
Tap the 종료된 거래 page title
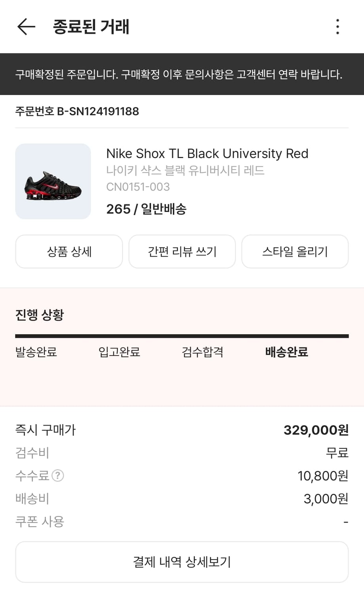[91, 27]
